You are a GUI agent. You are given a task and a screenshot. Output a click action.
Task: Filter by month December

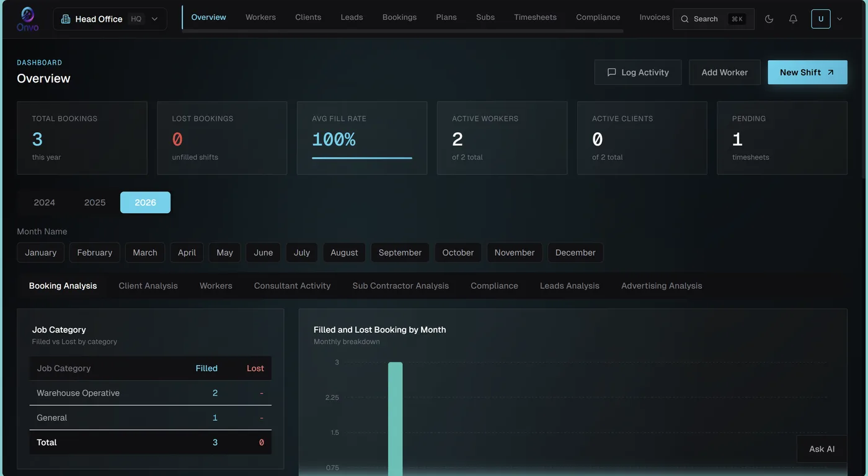[575, 253]
